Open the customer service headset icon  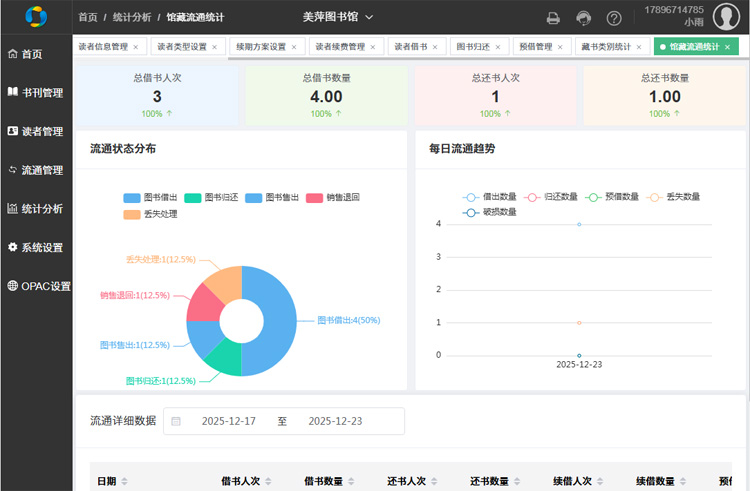click(x=584, y=18)
